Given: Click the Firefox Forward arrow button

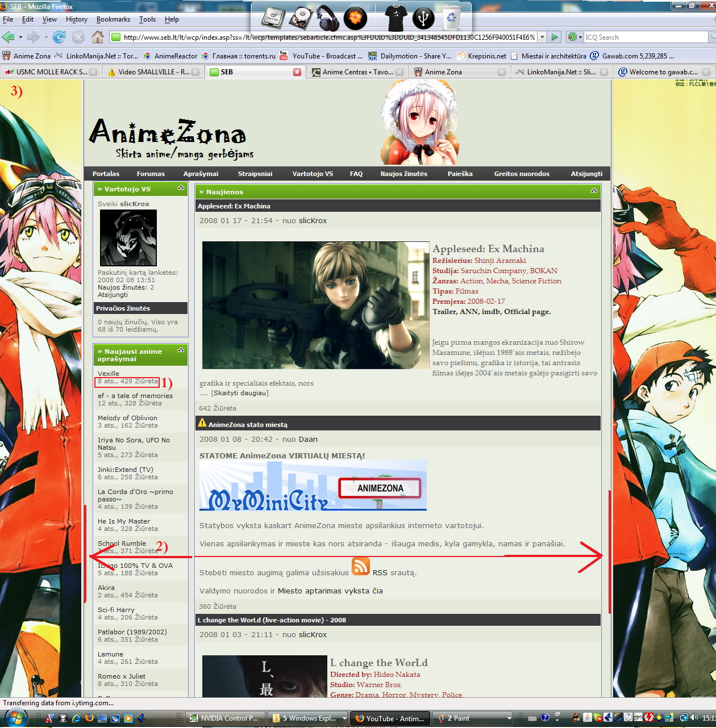Looking at the screenshot, I should [34, 37].
